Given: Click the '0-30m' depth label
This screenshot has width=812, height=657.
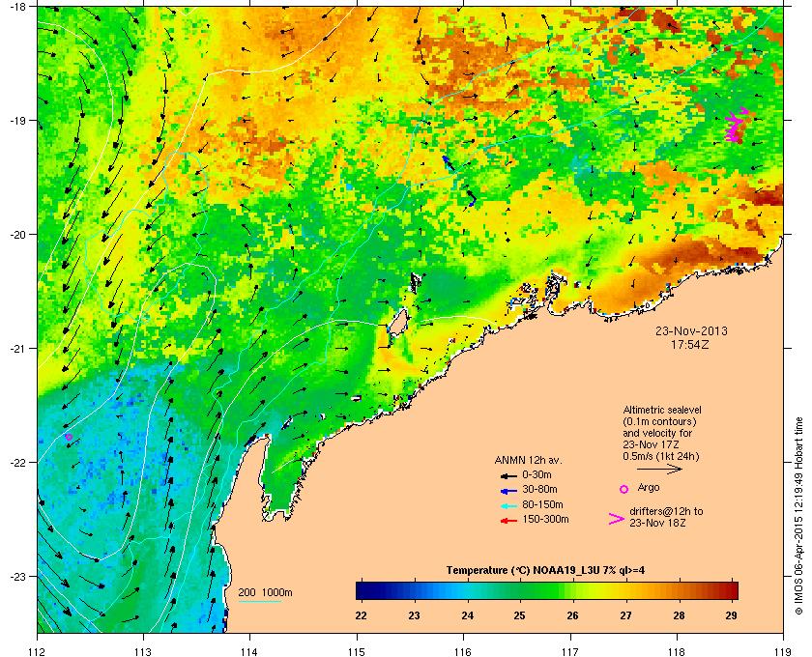Looking at the screenshot, I should coord(536,474).
